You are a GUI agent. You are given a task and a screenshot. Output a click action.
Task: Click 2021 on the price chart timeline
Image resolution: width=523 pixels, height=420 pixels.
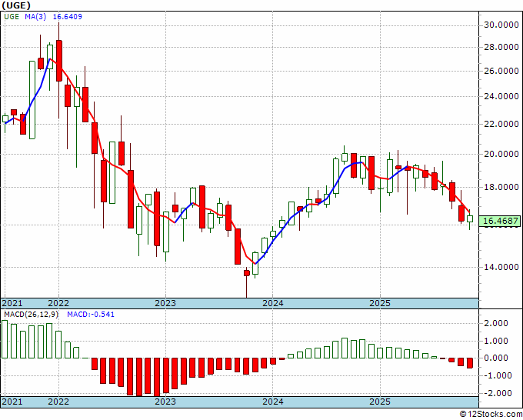pyautogui.click(x=12, y=303)
